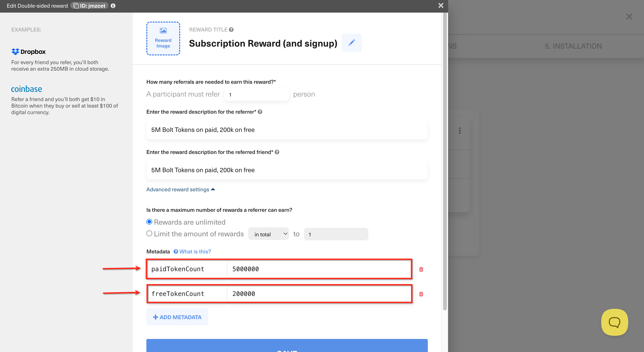Open help for the referrer reward description
This screenshot has height=352, width=644.
260,112
